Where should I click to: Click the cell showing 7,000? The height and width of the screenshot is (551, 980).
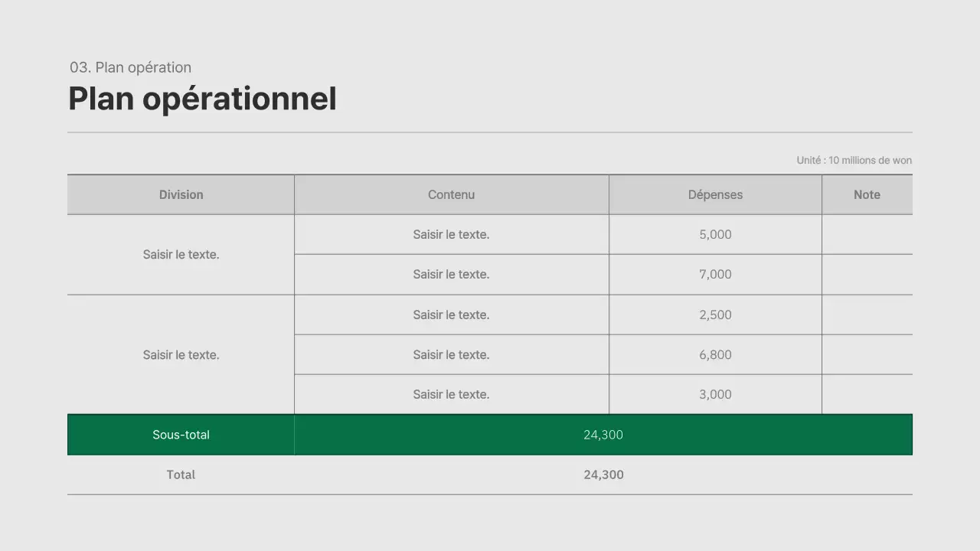[714, 274]
